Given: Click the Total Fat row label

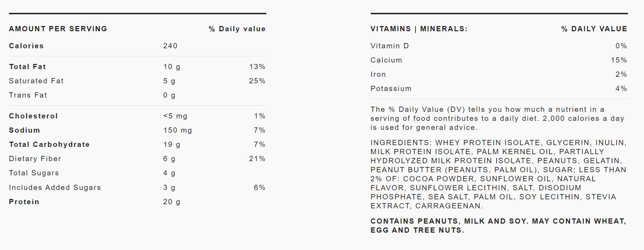Looking at the screenshot, I should pyautogui.click(x=27, y=67).
